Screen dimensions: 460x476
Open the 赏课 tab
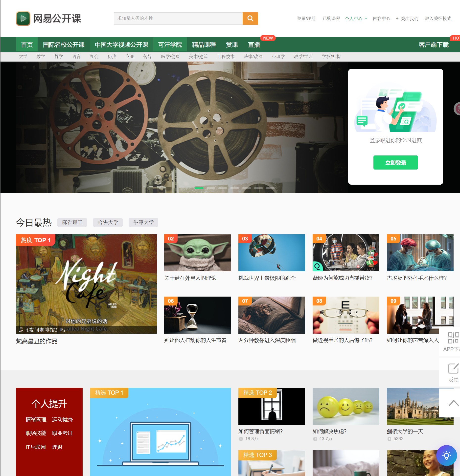(232, 45)
